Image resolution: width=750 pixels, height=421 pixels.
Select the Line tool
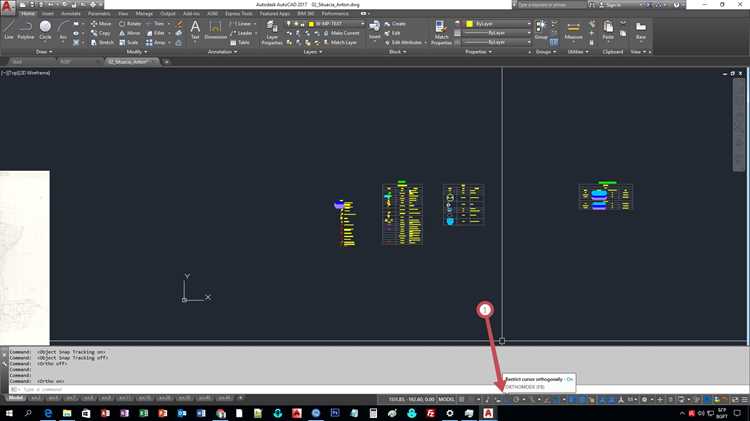point(9,30)
